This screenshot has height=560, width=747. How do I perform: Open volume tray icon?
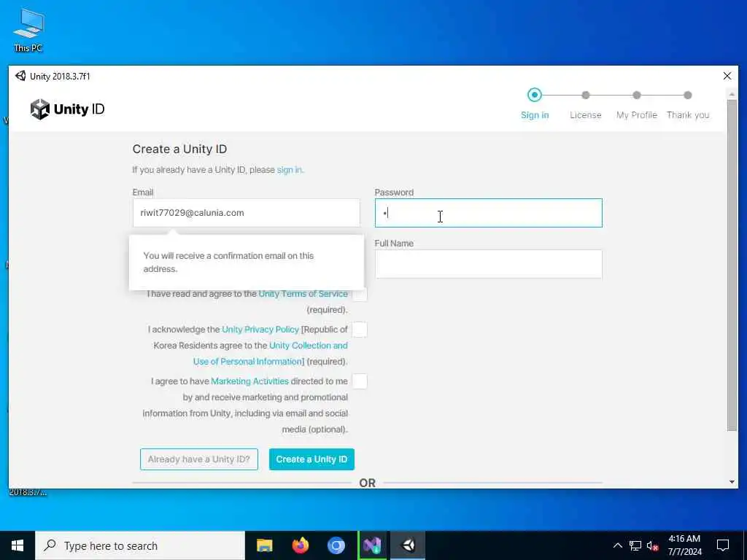pyautogui.click(x=652, y=545)
